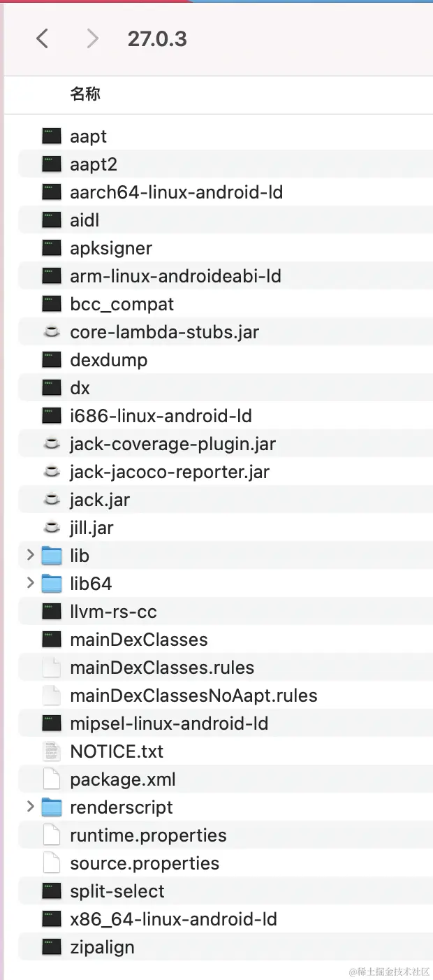This screenshot has width=433, height=980.
Task: Select the mainDexClasses.rules file name
Action: [162, 668]
